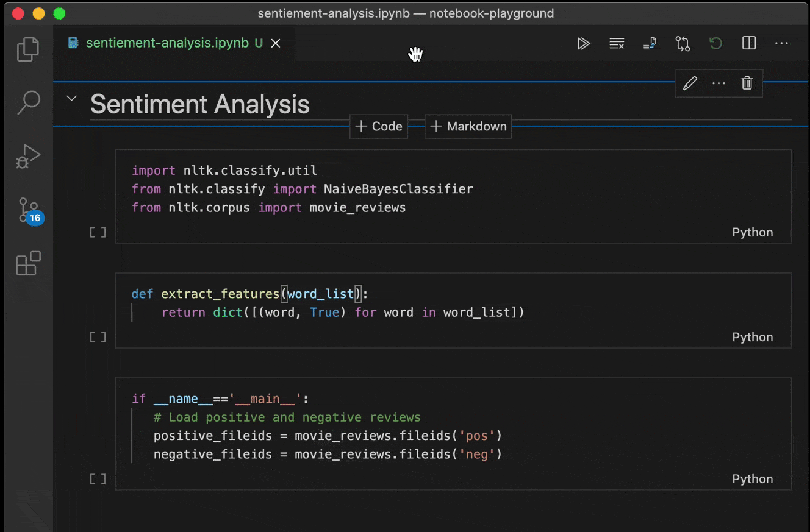Split the editor layout
Image resolution: width=810 pixels, height=532 pixels.
click(x=749, y=43)
